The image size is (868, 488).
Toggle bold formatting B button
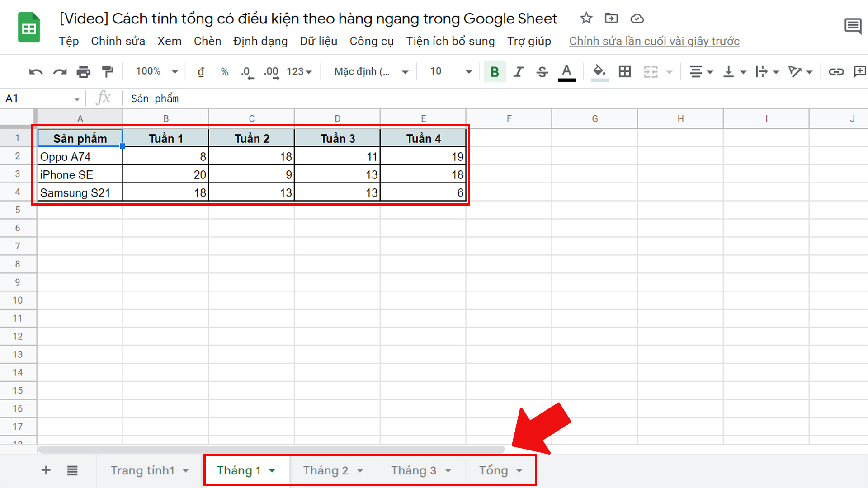coord(495,71)
